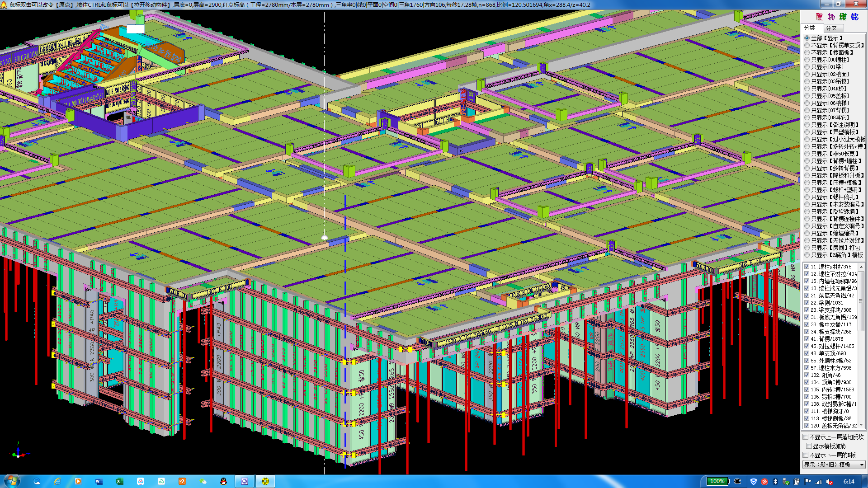
Task: Check 不显示下一层的K板 option
Action: [806, 455]
